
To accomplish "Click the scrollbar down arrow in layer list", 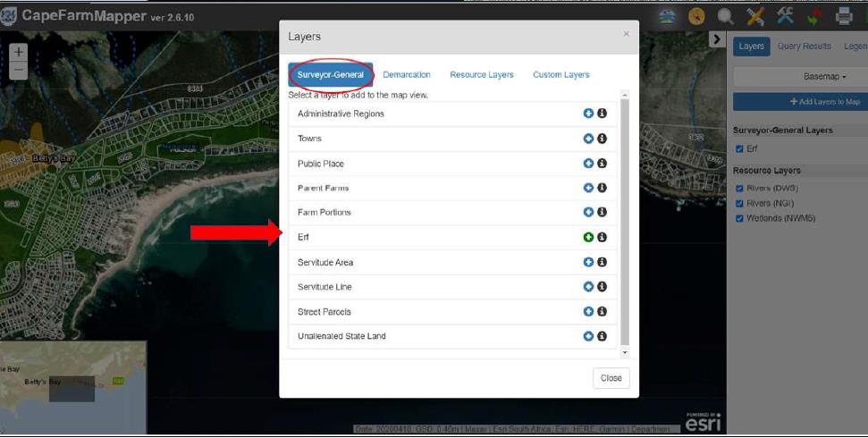I will tap(625, 353).
